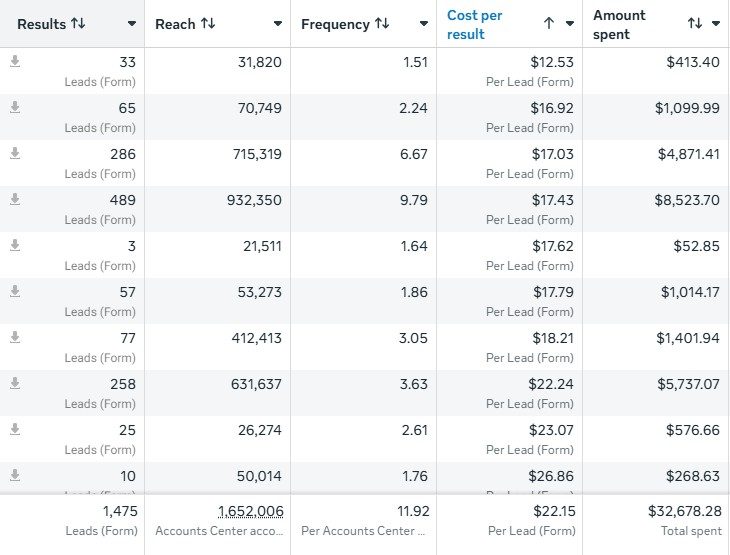Toggle ascending sort arrow on Cost per result
Viewport: 730px width, 555px height.
click(549, 23)
